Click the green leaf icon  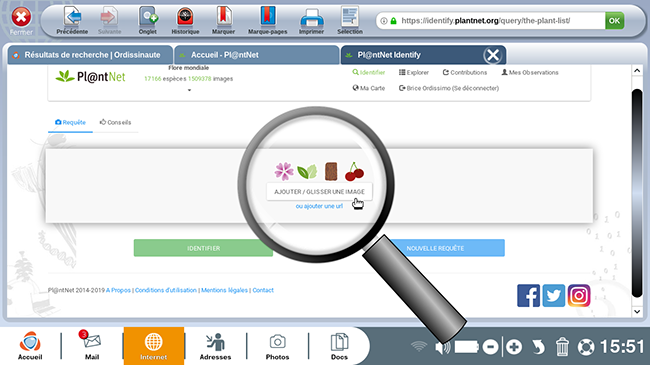pyautogui.click(x=307, y=171)
